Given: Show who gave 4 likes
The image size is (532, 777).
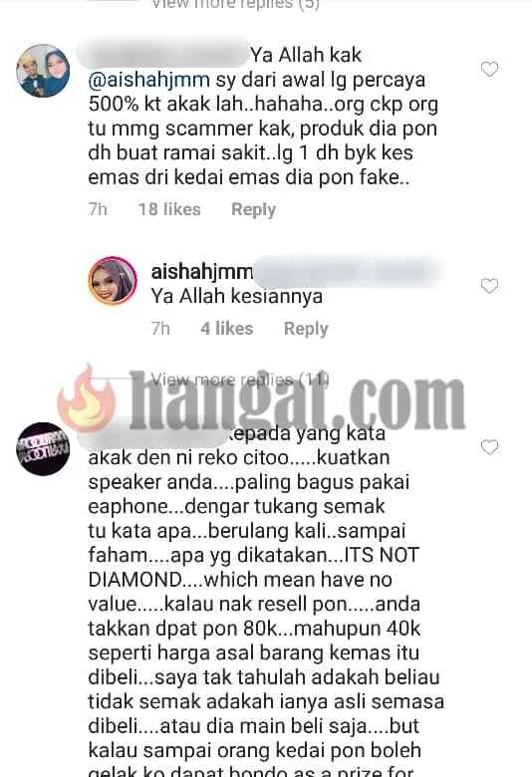Looking at the screenshot, I should pyautogui.click(x=227, y=328).
